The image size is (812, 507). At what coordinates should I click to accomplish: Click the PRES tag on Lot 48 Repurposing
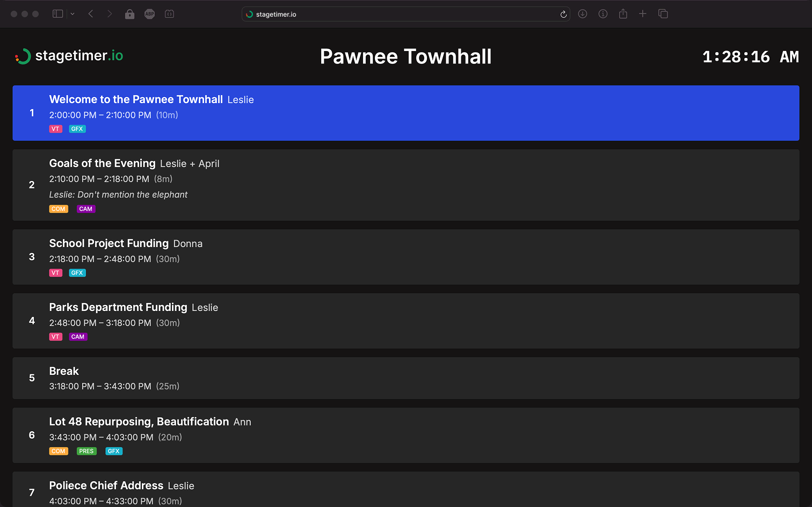click(x=86, y=451)
